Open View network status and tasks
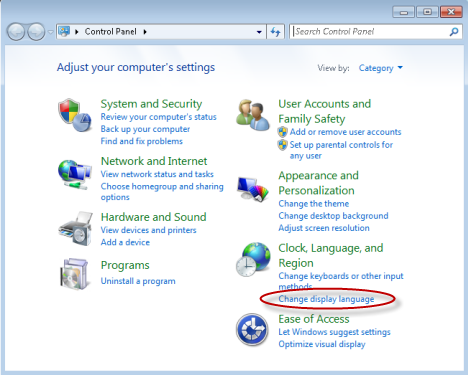 pos(157,174)
